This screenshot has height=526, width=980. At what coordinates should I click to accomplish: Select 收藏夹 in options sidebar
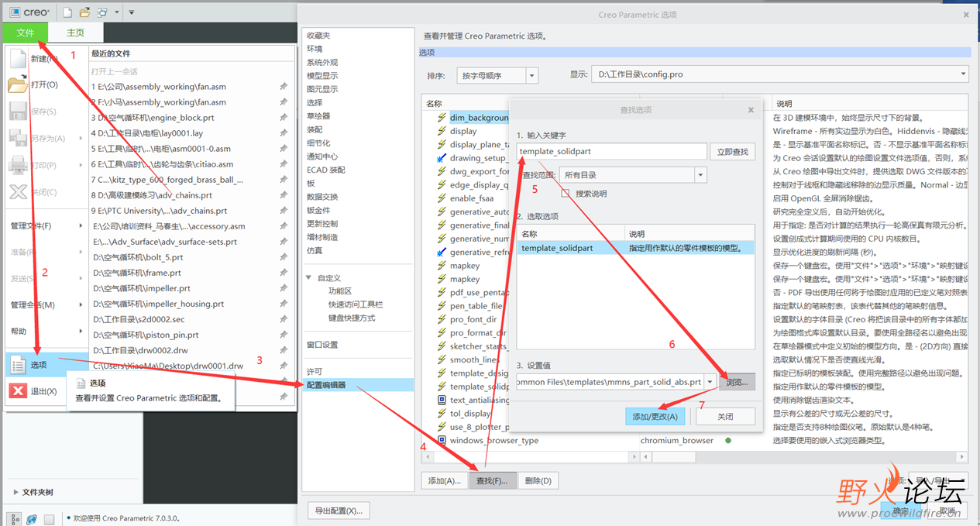[x=318, y=35]
